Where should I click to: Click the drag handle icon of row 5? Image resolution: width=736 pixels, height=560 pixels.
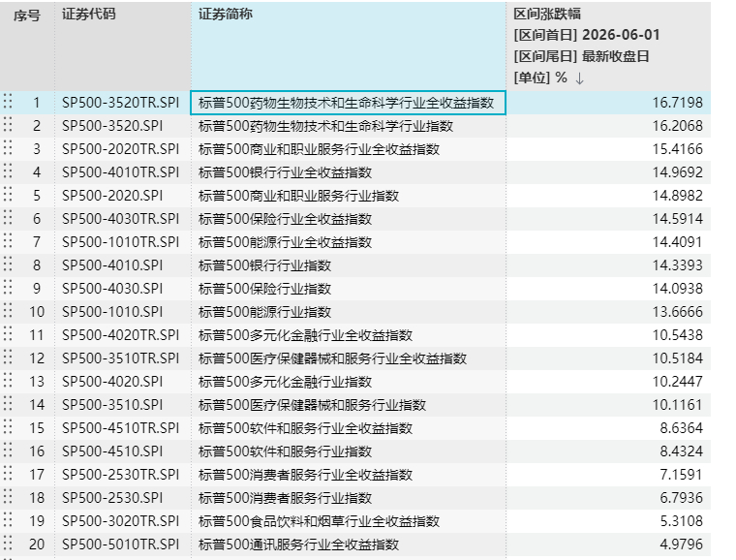[8, 195]
